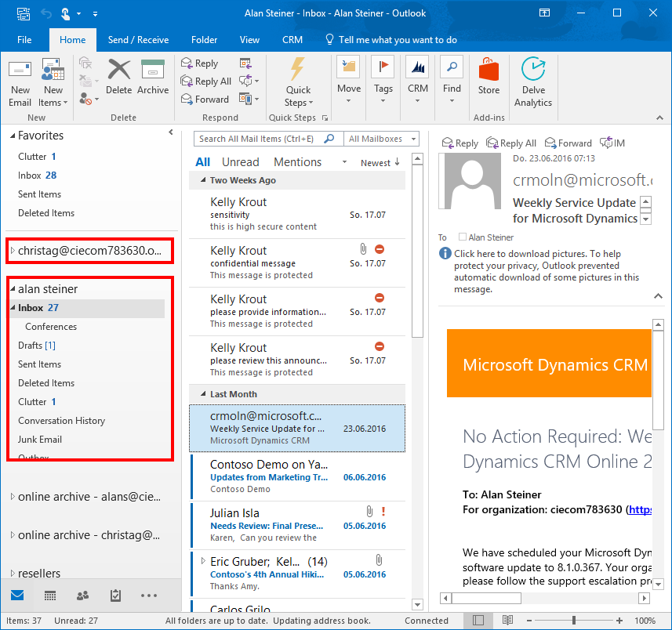Open the File menu
The width and height of the screenshot is (672, 630).
point(24,40)
